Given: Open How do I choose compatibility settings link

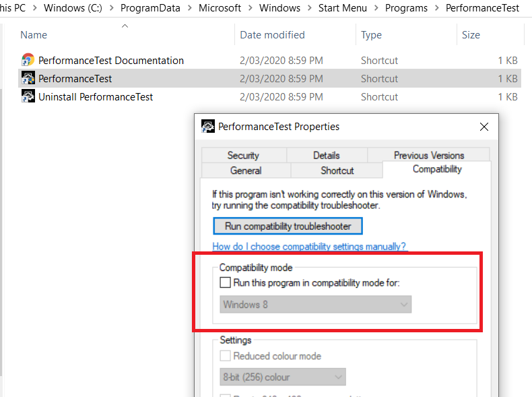Looking at the screenshot, I should click(309, 247).
